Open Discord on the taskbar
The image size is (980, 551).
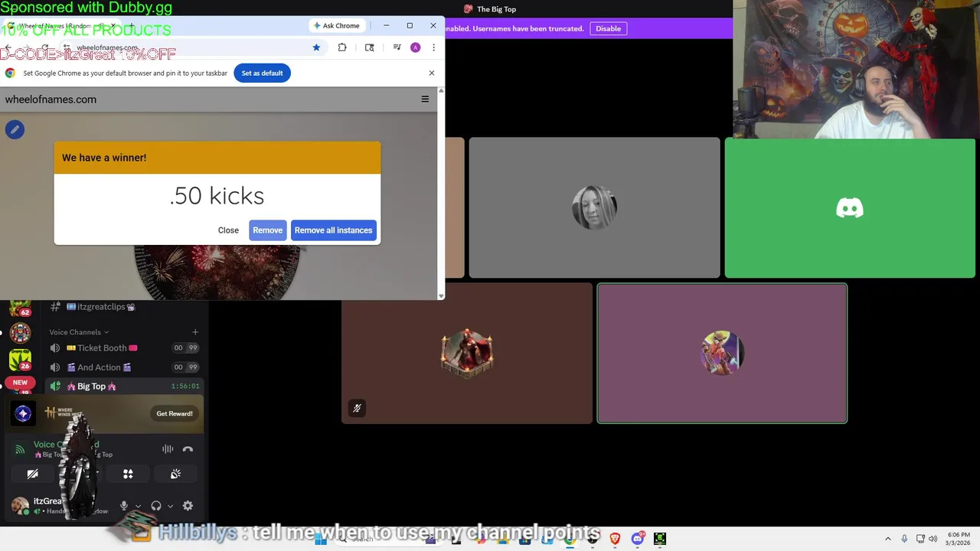(638, 539)
